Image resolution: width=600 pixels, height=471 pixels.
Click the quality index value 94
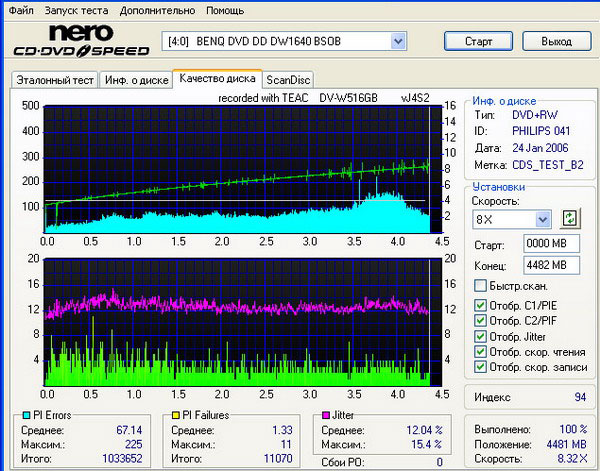coord(580,397)
